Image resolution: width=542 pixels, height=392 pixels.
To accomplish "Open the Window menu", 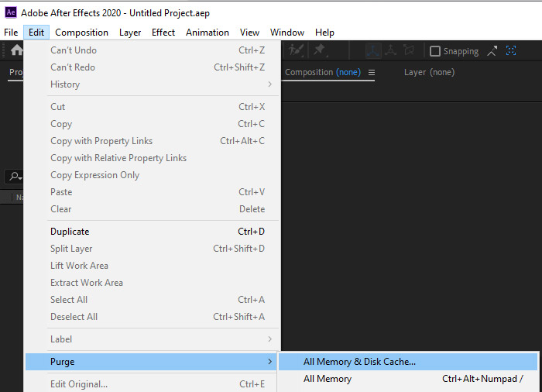I will (286, 33).
